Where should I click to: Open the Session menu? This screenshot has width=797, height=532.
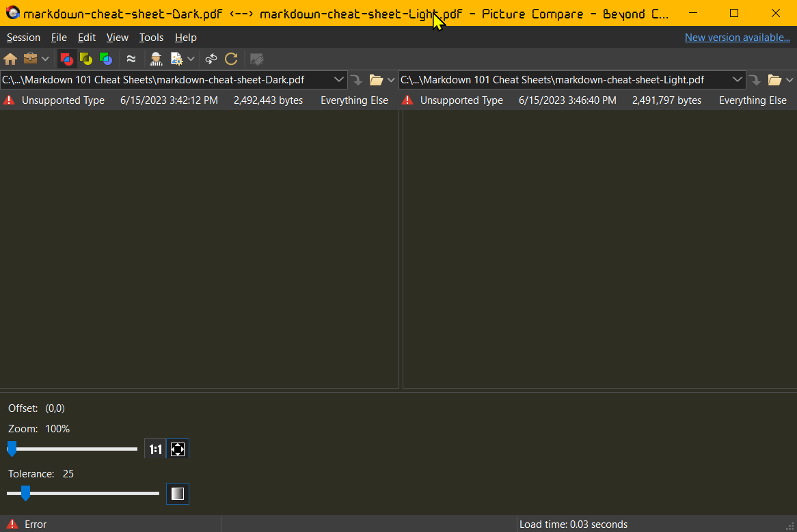[23, 38]
